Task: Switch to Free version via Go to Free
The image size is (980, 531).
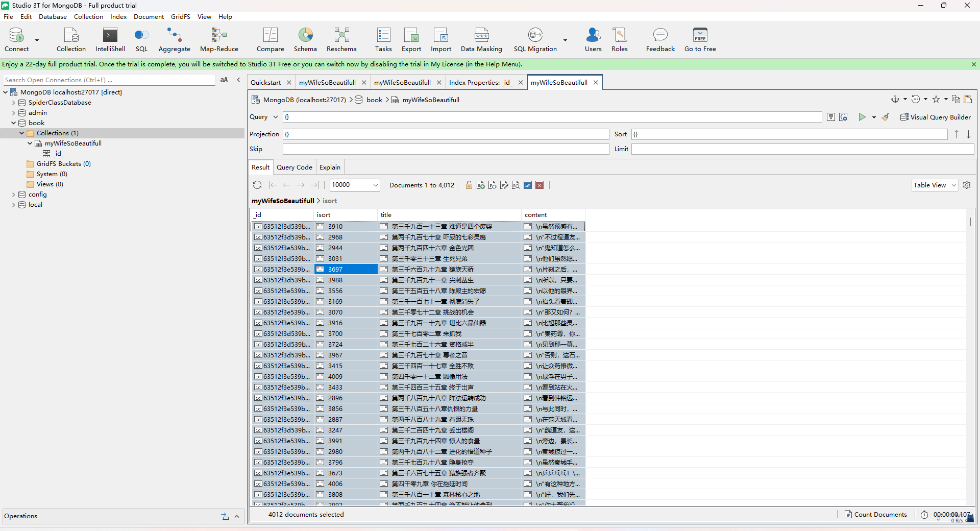Action: 700,40
